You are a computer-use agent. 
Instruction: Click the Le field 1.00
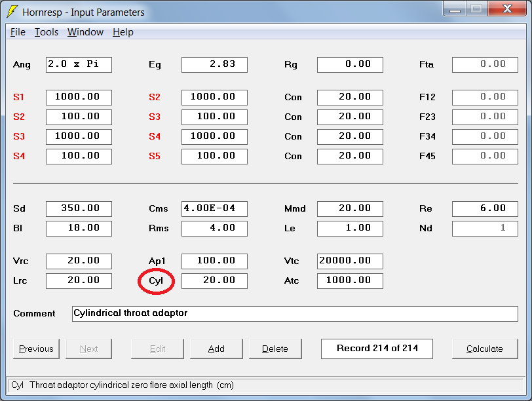pos(350,228)
